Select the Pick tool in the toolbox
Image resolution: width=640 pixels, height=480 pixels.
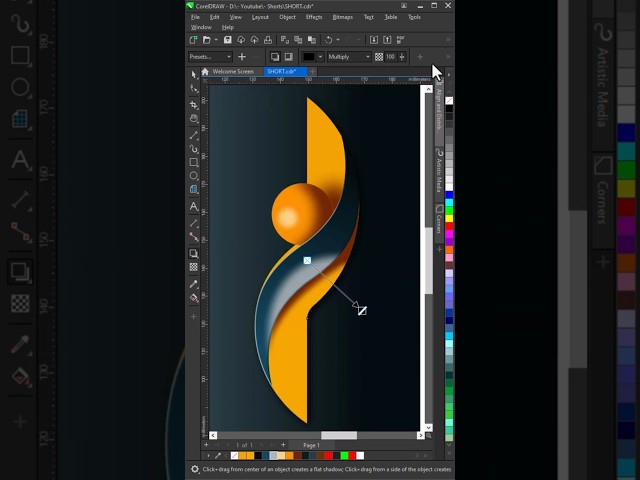[193, 75]
